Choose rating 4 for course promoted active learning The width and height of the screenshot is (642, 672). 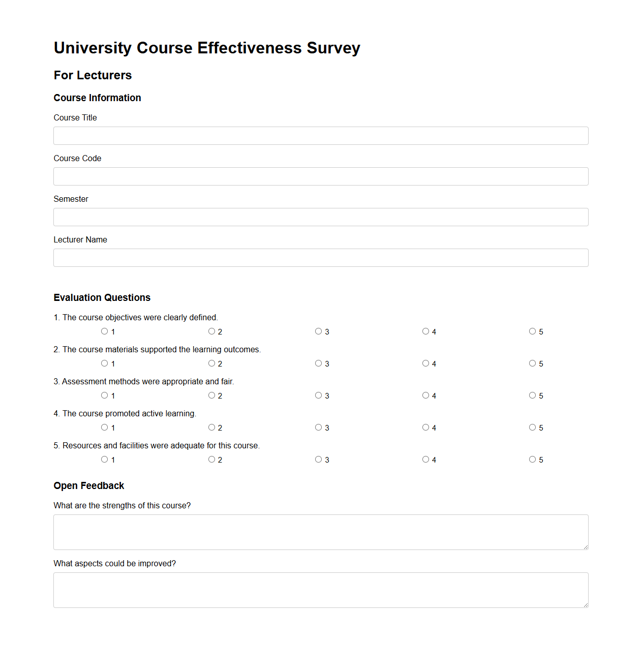point(425,427)
